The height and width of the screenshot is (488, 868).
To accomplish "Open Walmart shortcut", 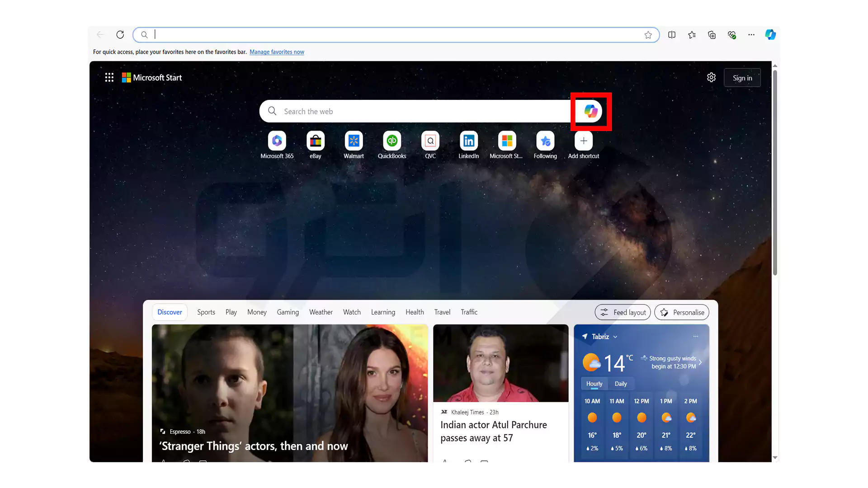I will [354, 145].
